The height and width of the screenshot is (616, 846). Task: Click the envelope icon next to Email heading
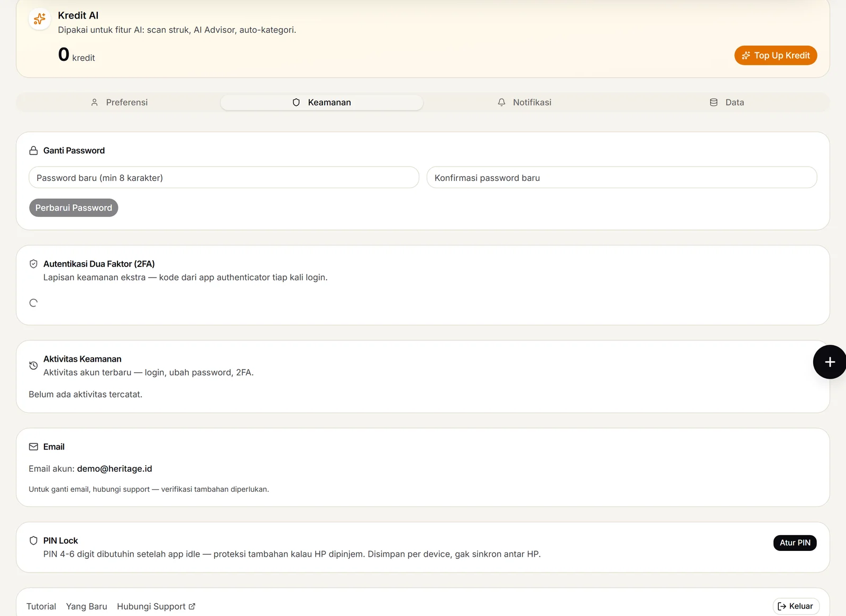pyautogui.click(x=33, y=447)
